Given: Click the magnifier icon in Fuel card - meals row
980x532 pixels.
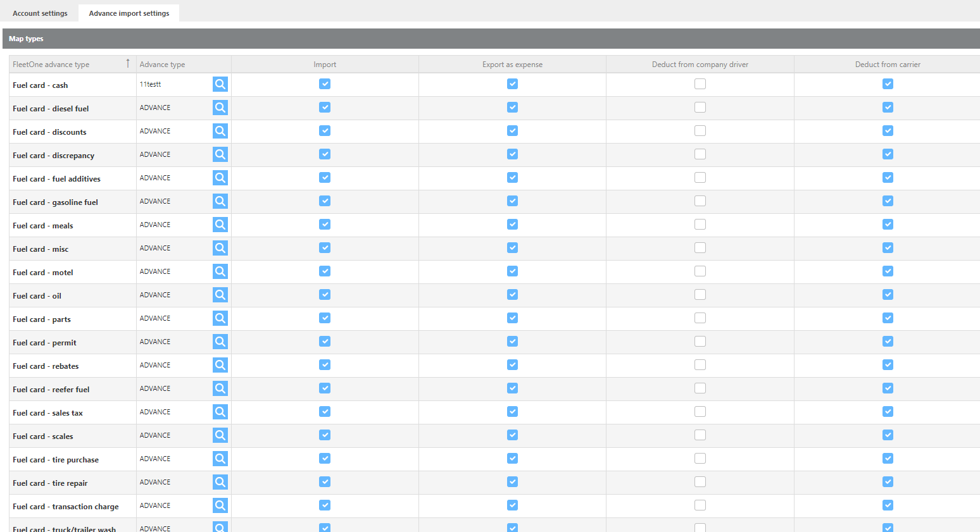Looking at the screenshot, I should tap(220, 225).
